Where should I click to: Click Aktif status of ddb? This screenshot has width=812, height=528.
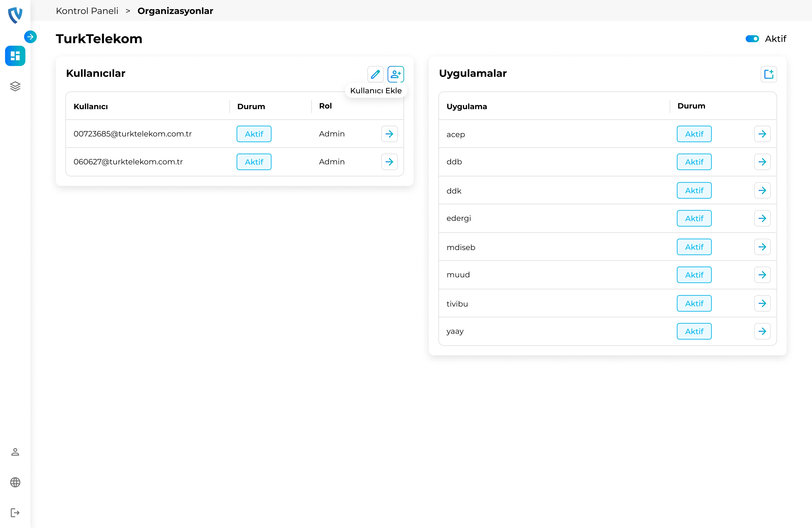pos(694,162)
